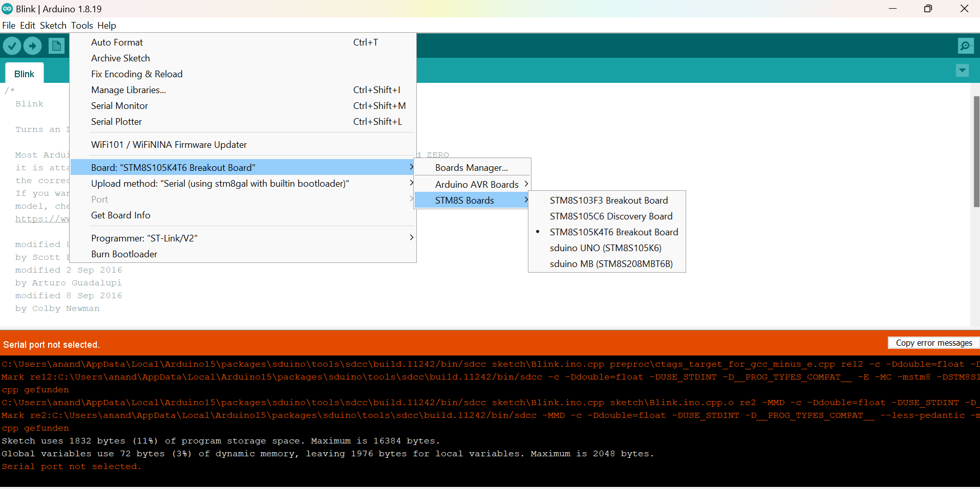Switch to the Blink sketch tab

coord(24,74)
